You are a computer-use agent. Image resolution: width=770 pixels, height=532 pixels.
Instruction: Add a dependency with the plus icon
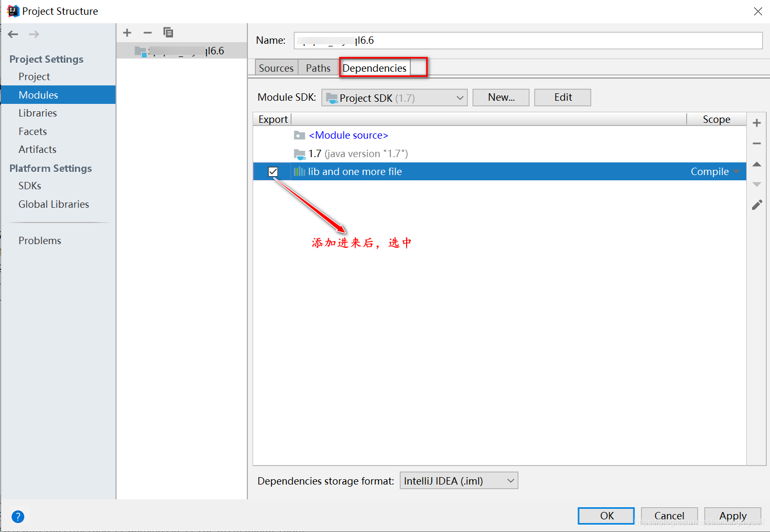click(757, 123)
